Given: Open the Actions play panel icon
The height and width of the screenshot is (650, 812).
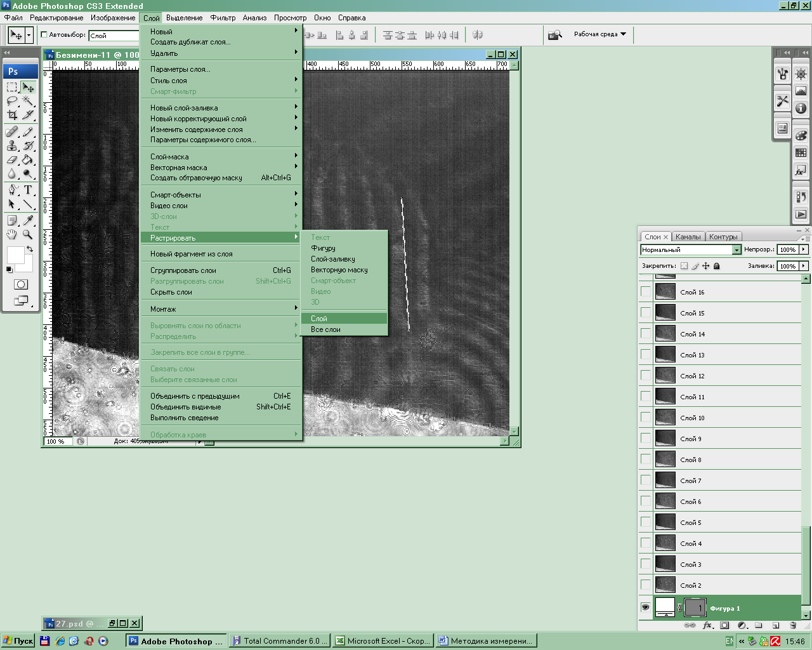Looking at the screenshot, I should tap(801, 215).
